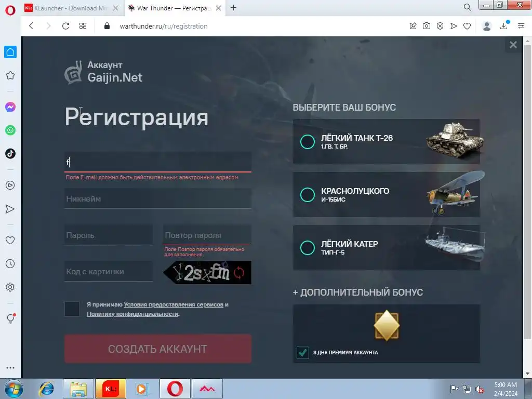
Task: Switch to KLauncher tab
Action: [71, 8]
